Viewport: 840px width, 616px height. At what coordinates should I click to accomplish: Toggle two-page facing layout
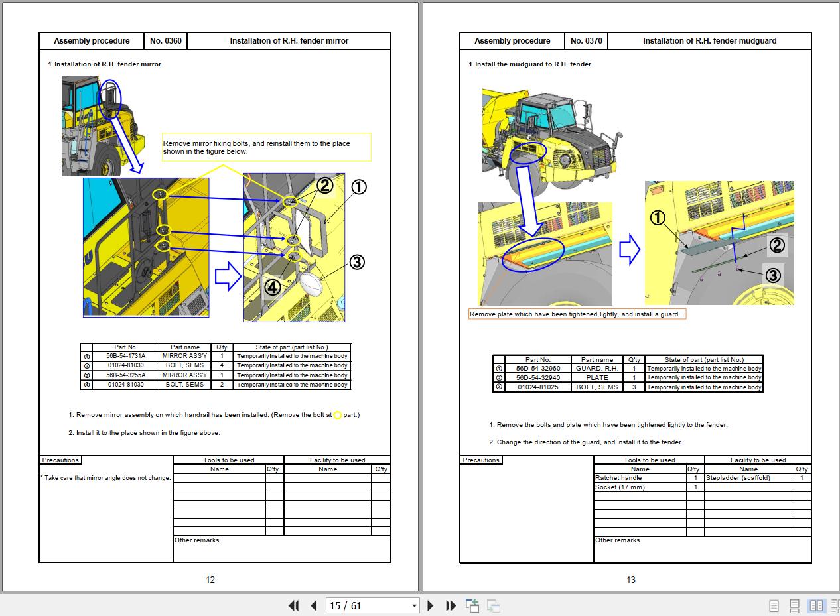coord(816,605)
